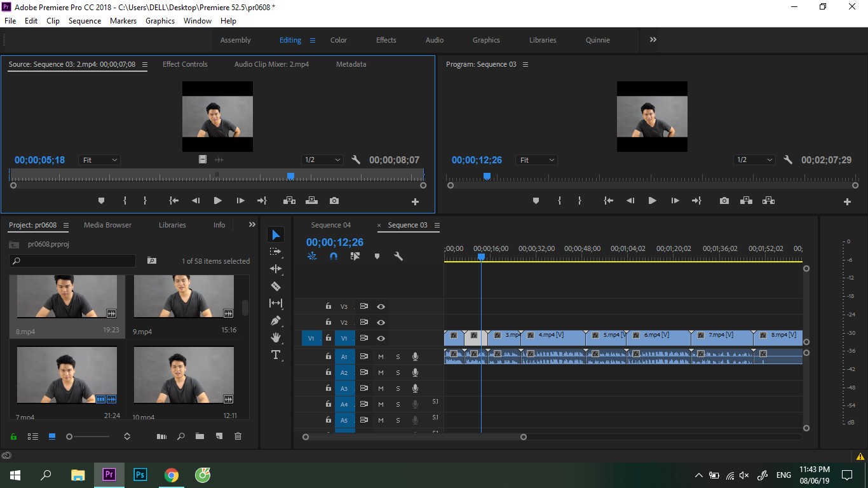Viewport: 868px width, 488px height.
Task: Select the Track Select Forward tool
Action: [x=276, y=252]
